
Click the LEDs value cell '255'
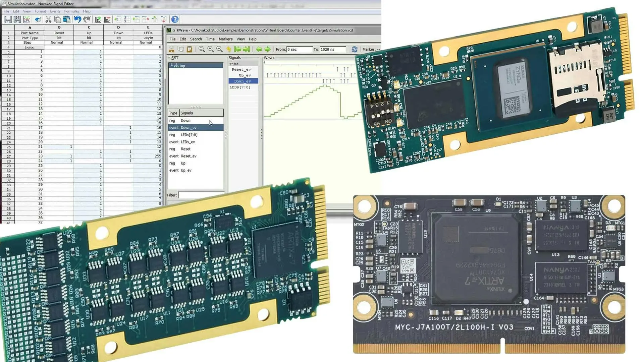[148, 156]
